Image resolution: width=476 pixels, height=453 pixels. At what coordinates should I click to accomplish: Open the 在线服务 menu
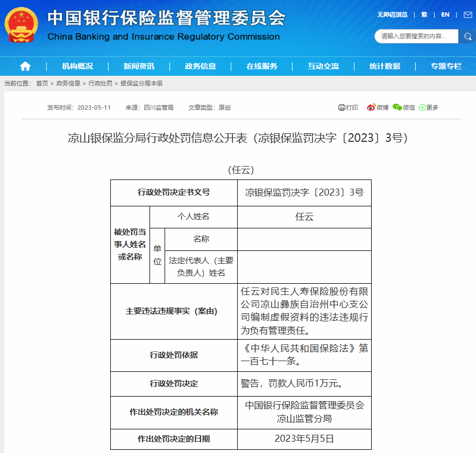pos(262,66)
